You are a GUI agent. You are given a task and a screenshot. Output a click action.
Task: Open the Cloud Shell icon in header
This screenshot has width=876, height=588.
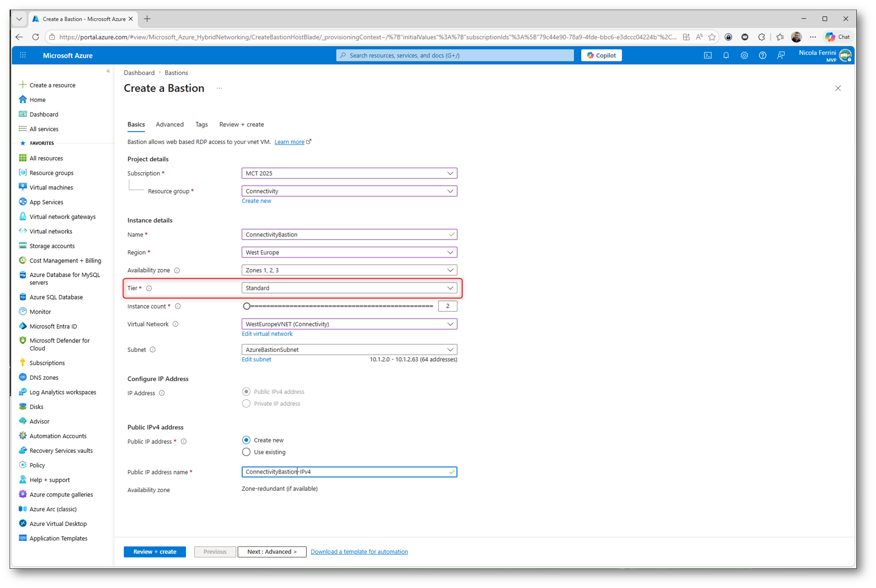[707, 55]
